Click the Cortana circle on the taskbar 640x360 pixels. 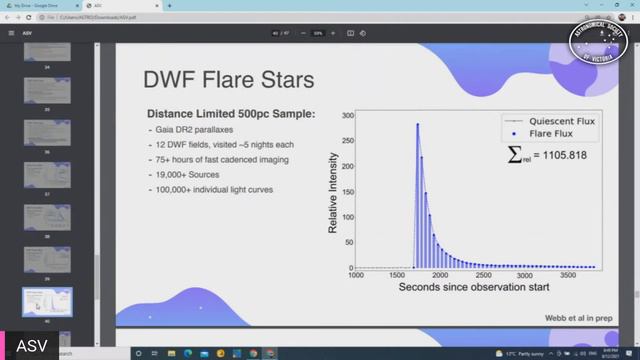coord(139,353)
